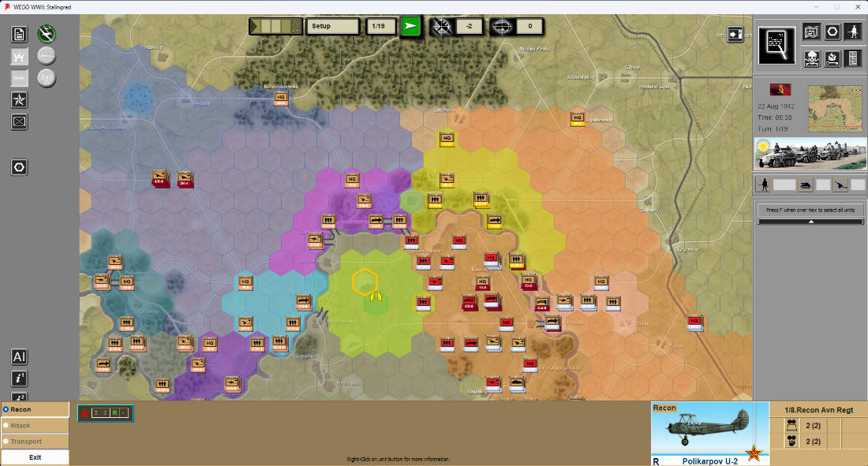Click the Press F select all units hint
Viewport: 868px width, 466px height.
point(810,210)
